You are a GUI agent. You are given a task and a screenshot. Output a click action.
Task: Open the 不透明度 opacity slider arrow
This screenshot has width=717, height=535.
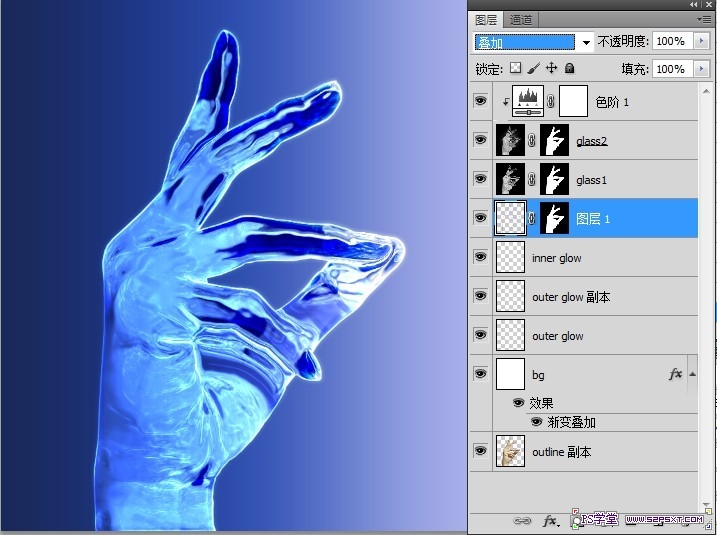pos(701,41)
